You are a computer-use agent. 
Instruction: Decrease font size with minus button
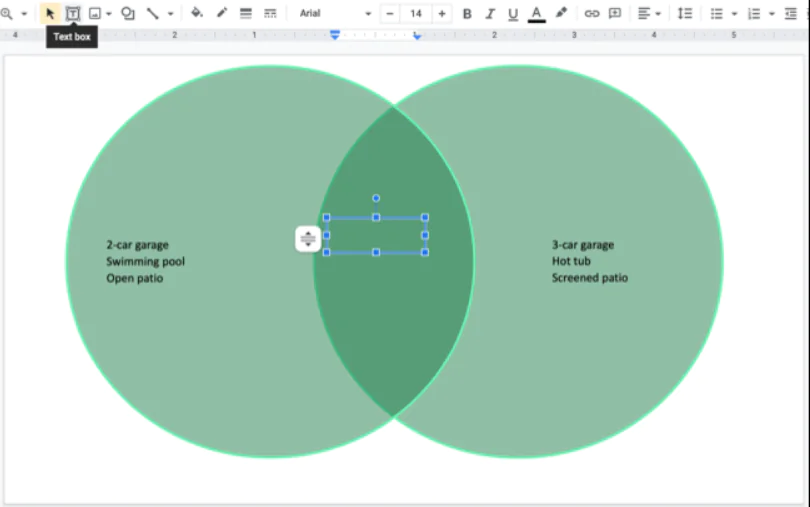pos(390,13)
